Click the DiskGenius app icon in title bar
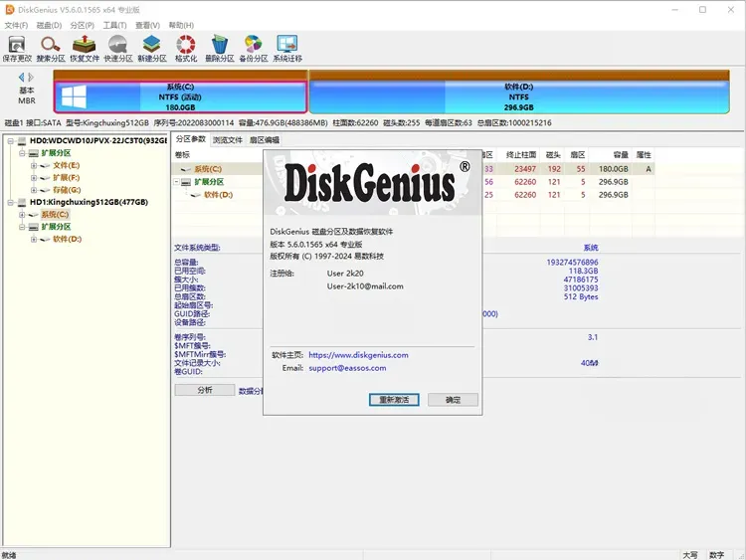746x560 pixels. click(x=10, y=10)
